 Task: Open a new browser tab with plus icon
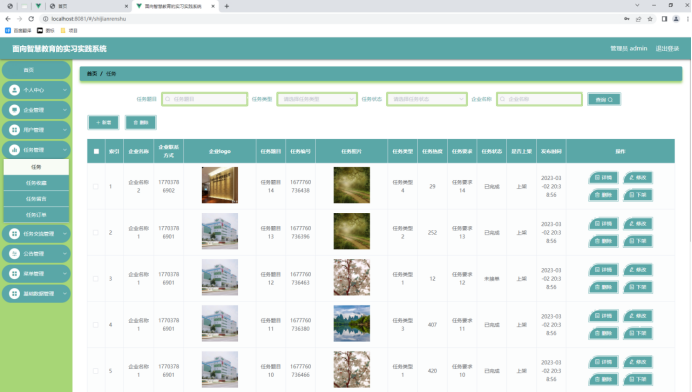click(x=227, y=6)
